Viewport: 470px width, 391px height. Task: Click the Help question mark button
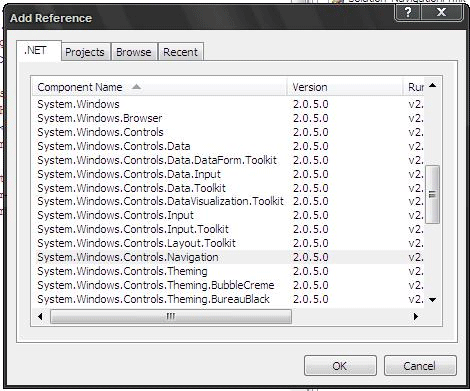click(408, 13)
